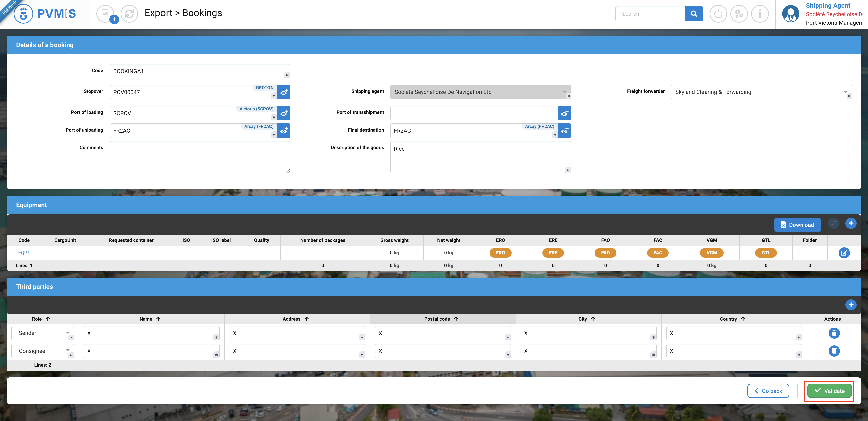Image resolution: width=868 pixels, height=421 pixels.
Task: Delete the Sender third party row
Action: [x=834, y=333]
